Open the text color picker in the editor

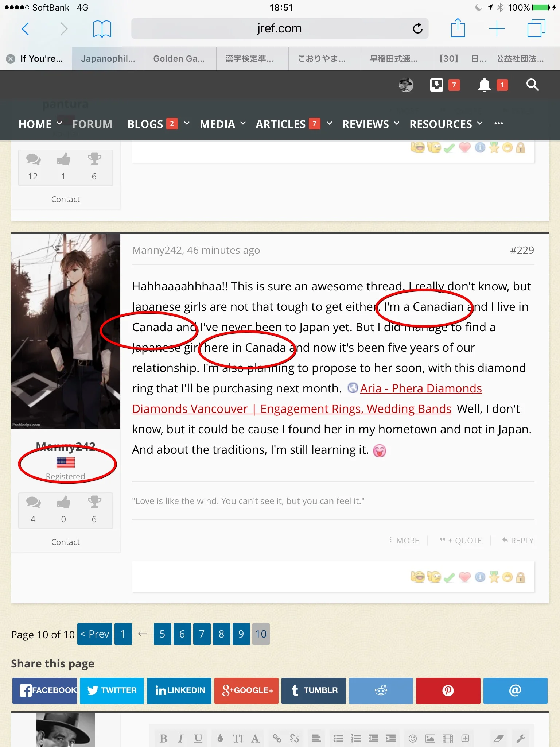click(220, 739)
